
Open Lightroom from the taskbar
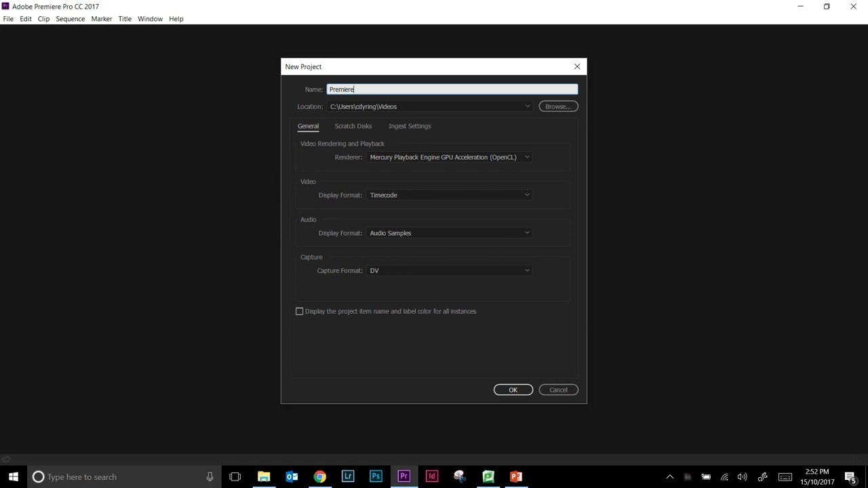348,476
